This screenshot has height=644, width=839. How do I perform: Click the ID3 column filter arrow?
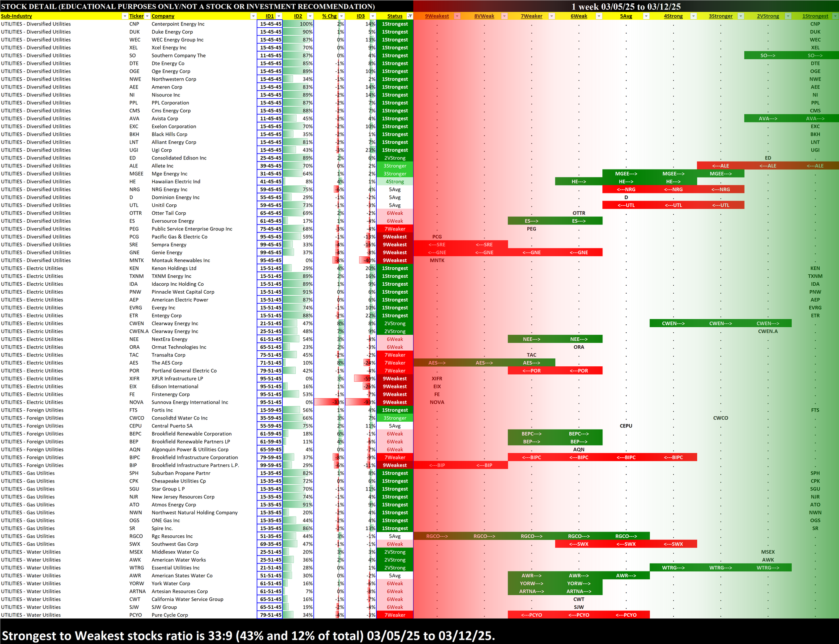click(x=373, y=16)
